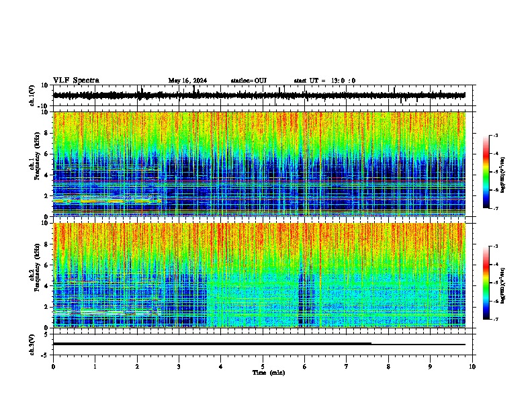
Task: Click the "VLF Spectra" plot title
Action: click(x=76, y=80)
